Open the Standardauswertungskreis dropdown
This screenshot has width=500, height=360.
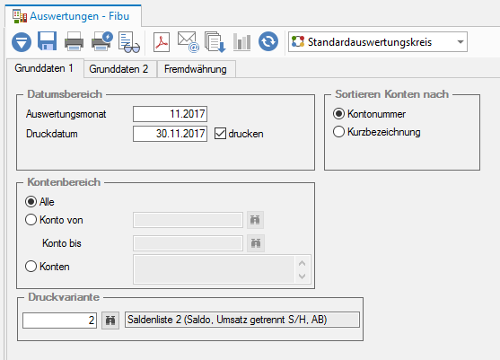tap(378, 42)
